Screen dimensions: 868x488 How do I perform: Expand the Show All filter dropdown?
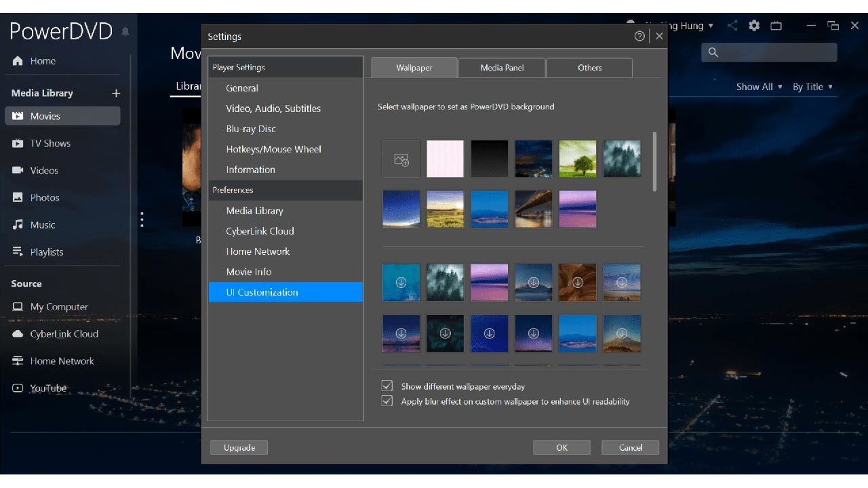[759, 87]
